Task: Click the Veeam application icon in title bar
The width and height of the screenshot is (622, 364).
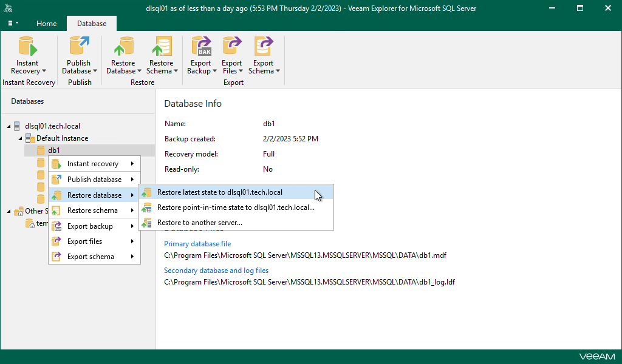Action: (x=8, y=8)
